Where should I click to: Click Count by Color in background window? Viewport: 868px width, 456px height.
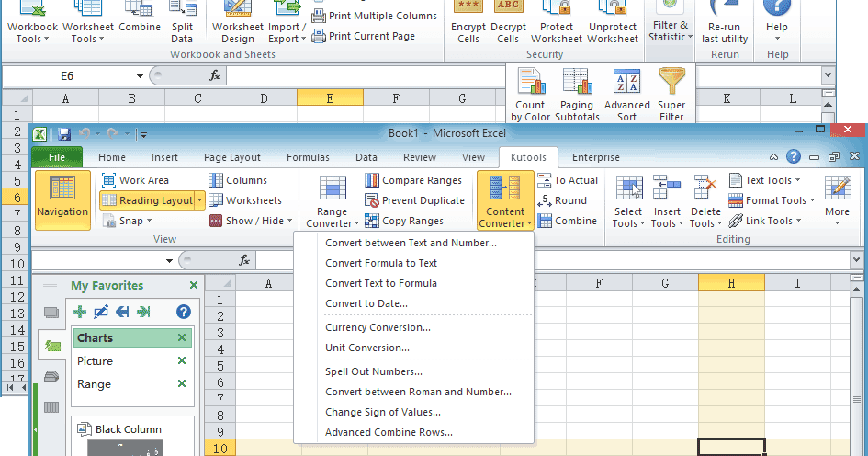point(530,94)
